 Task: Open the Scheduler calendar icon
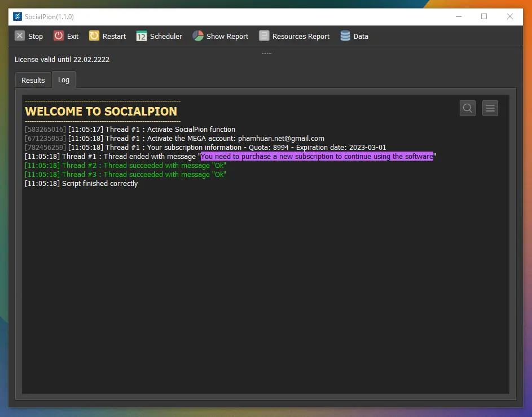click(142, 36)
